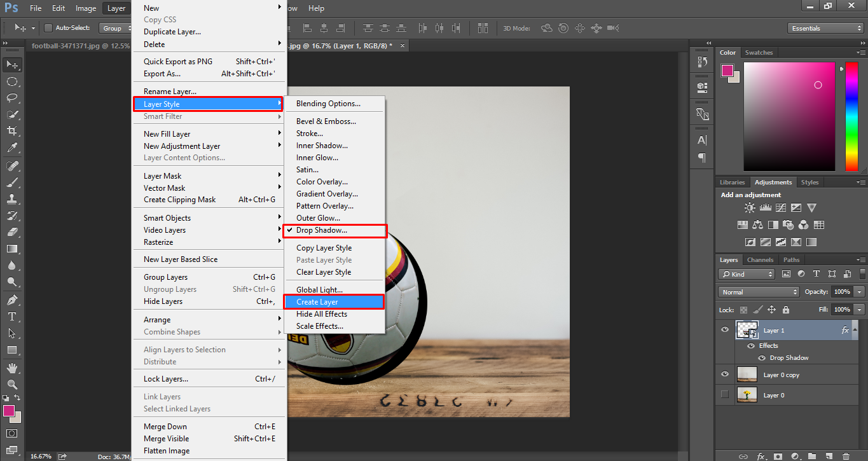Screen dimensions: 868x461
Task: Select the Horizontal Type tool
Action: [x=11, y=316]
